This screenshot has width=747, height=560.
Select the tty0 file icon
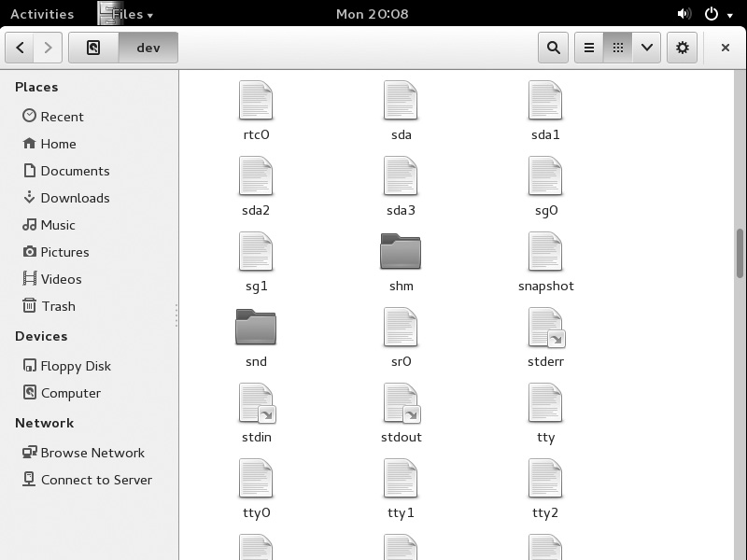coord(256,480)
